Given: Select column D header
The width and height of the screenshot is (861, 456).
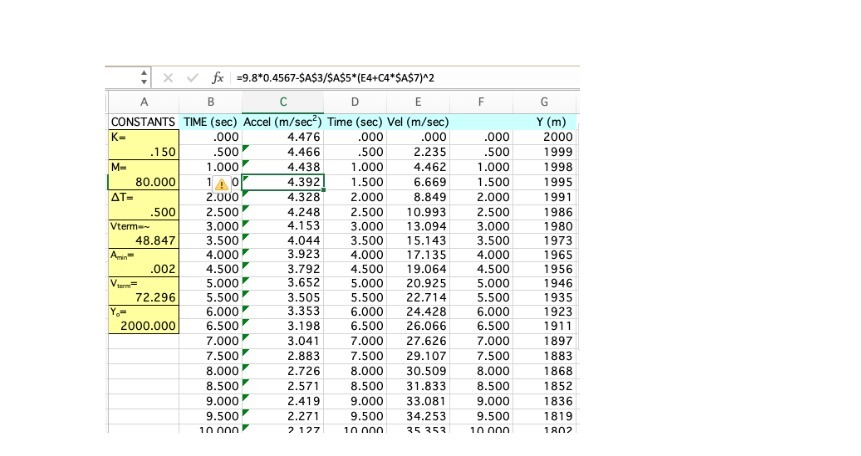Looking at the screenshot, I should [355, 102].
